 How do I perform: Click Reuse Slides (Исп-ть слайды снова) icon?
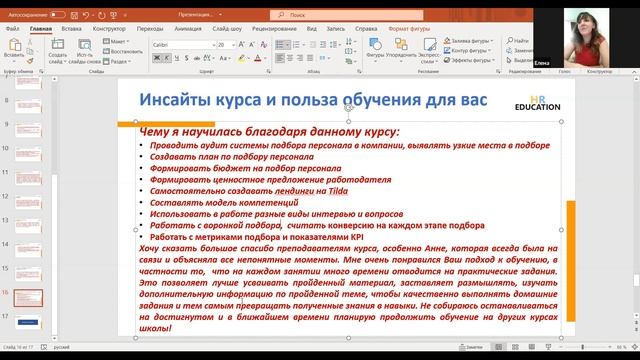(84, 44)
